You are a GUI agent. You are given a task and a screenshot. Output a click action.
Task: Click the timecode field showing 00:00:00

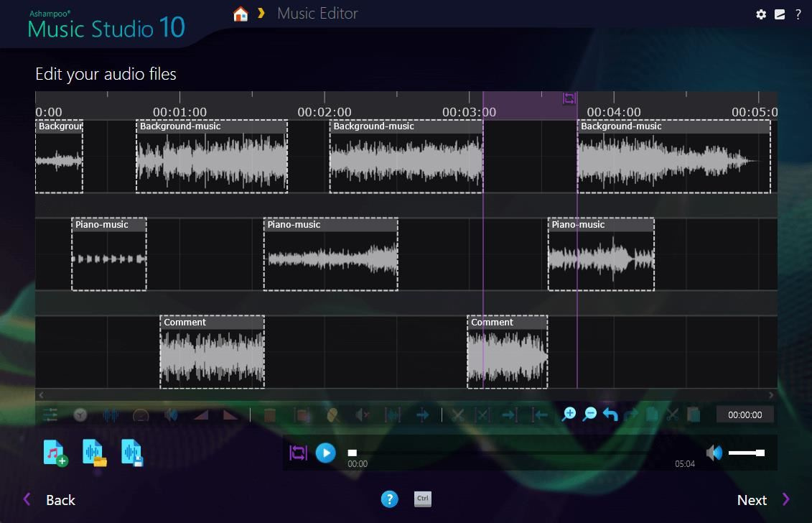pos(745,415)
